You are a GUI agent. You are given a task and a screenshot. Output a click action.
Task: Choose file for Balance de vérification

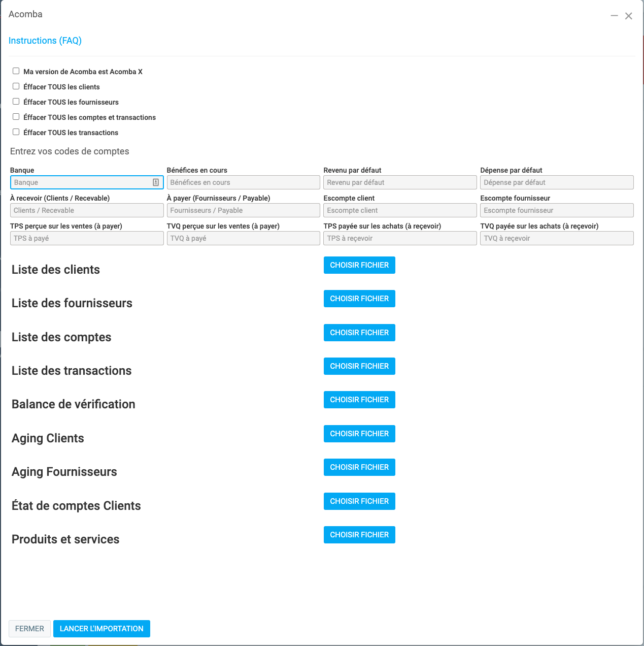[x=359, y=400]
